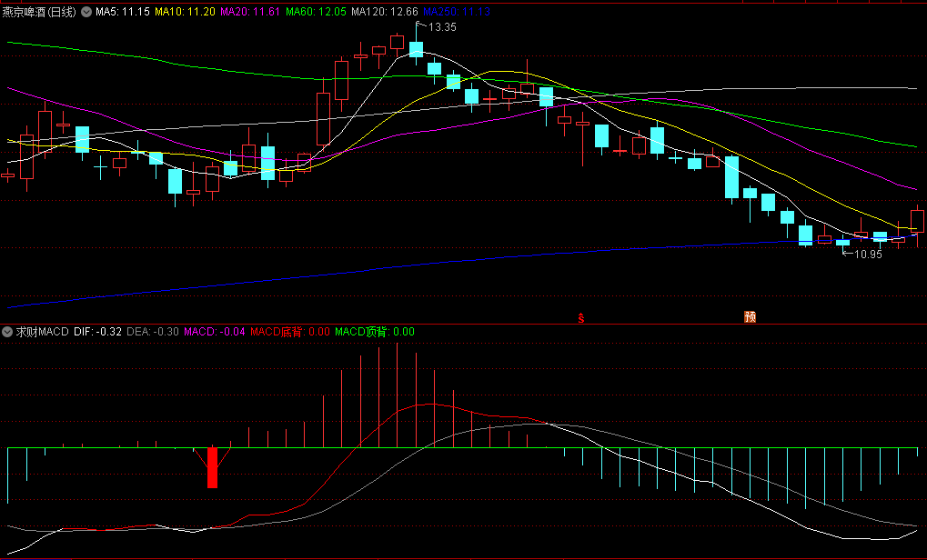Select the MA120: 12.66 label

coord(384,12)
